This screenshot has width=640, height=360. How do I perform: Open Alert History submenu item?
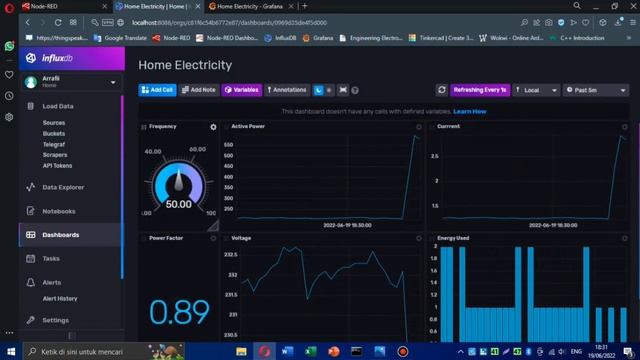[x=60, y=298]
